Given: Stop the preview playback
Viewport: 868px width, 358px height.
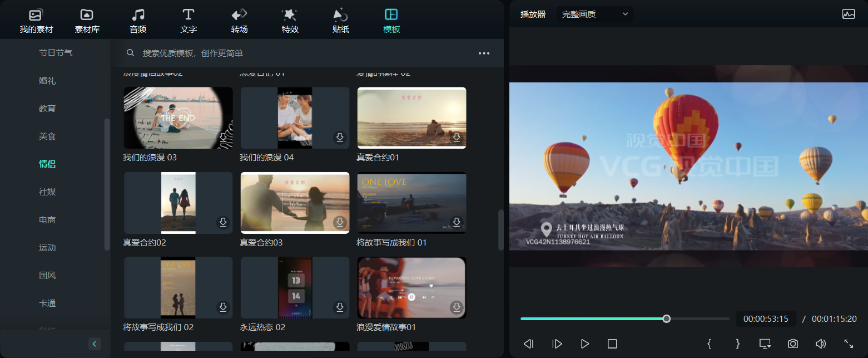Looking at the screenshot, I should 612,344.
